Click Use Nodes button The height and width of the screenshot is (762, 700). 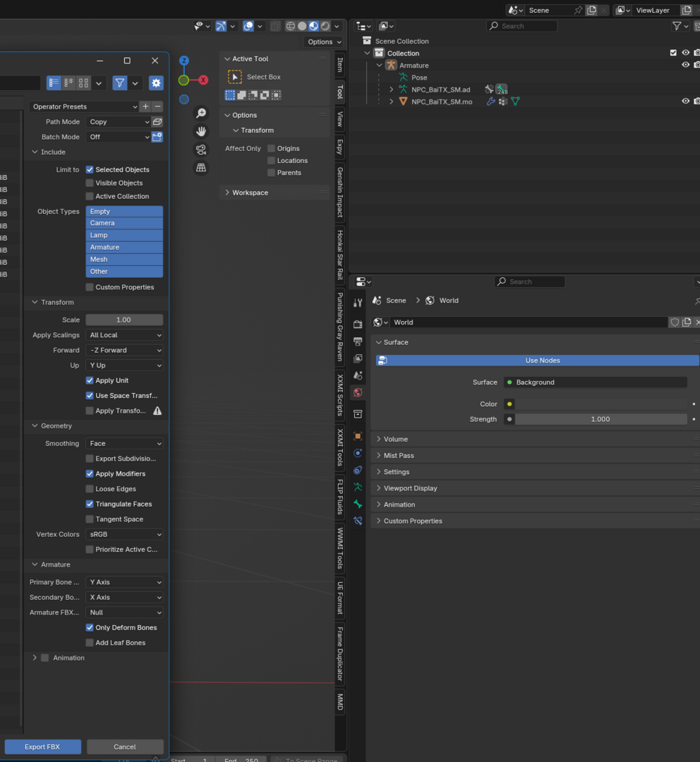[538, 361]
